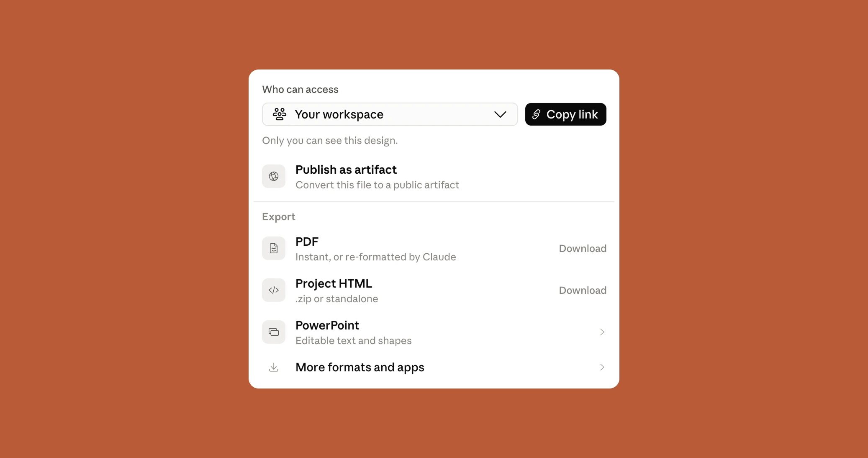868x458 pixels.
Task: Click the globe icon for Publish as artifact
Action: click(x=274, y=176)
